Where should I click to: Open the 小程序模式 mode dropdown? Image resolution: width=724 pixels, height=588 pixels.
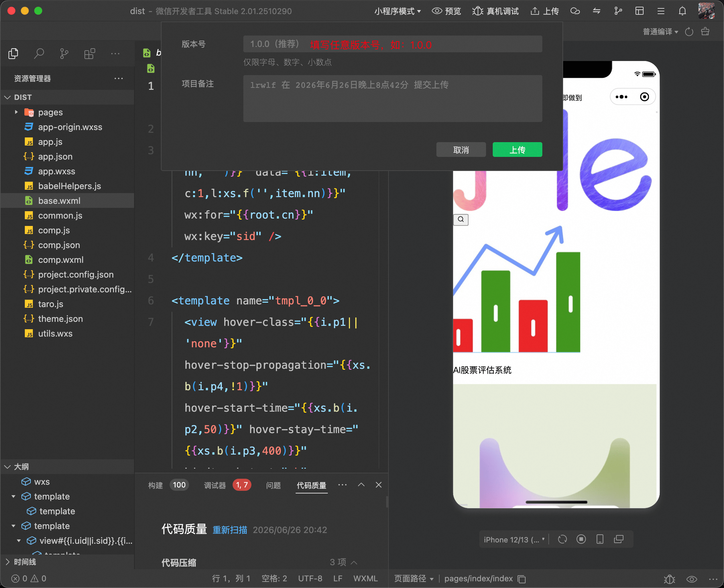[398, 11]
